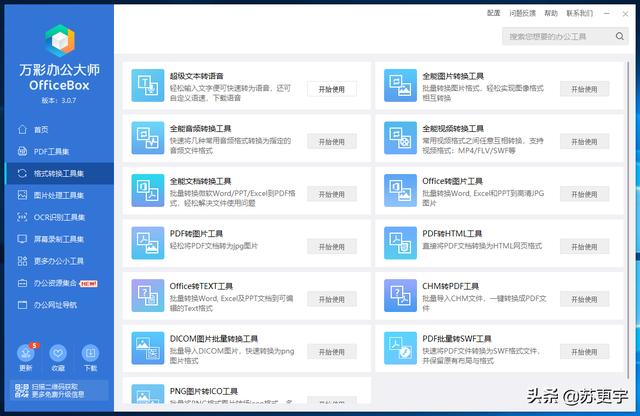Viewport: 640px width, 416px height.
Task: Open the 收藏 favorites heart icon
Action: pos(58,353)
